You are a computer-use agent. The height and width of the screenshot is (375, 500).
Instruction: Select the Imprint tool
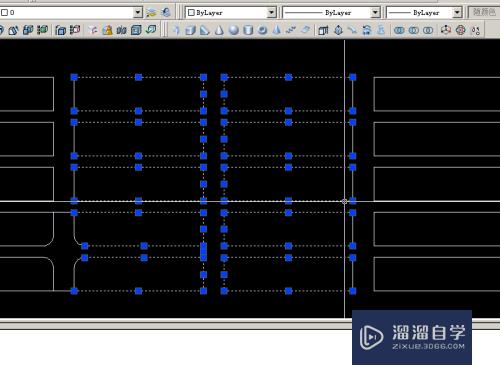click(93, 30)
